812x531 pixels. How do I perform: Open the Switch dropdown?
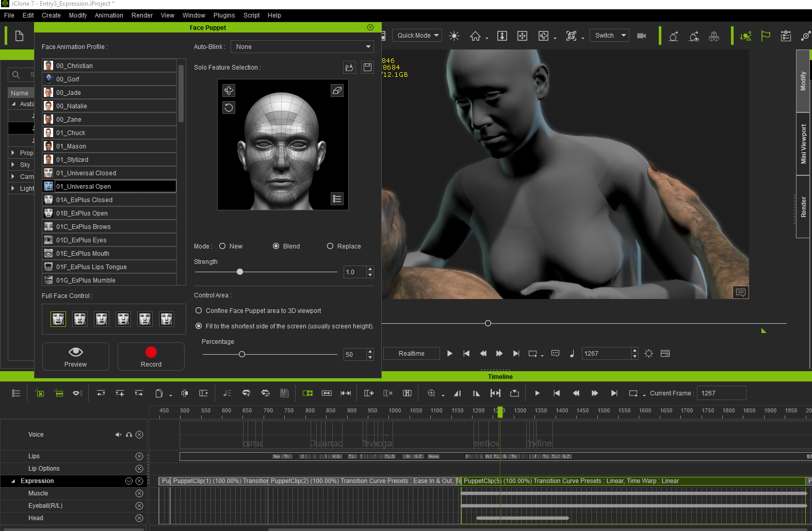609,36
